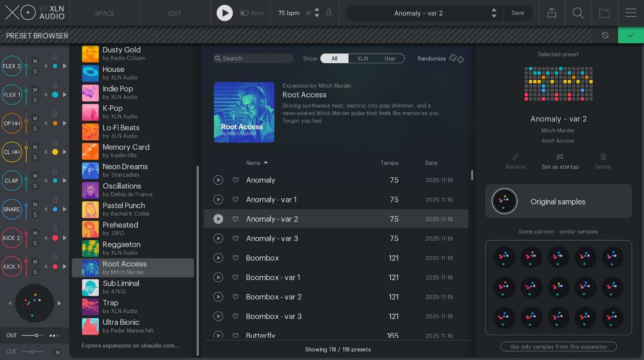Preview the Anomaly - var 3 preset
The image size is (644, 360).
tap(218, 238)
